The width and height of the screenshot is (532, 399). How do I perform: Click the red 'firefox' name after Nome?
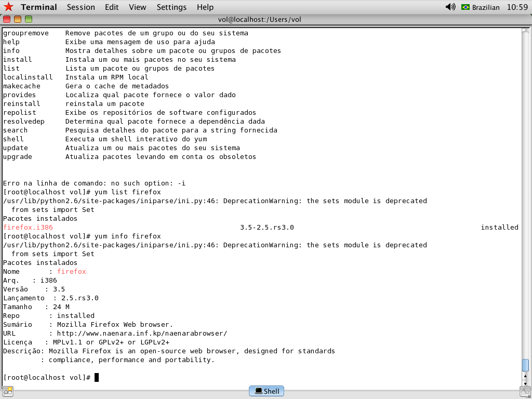pos(72,271)
